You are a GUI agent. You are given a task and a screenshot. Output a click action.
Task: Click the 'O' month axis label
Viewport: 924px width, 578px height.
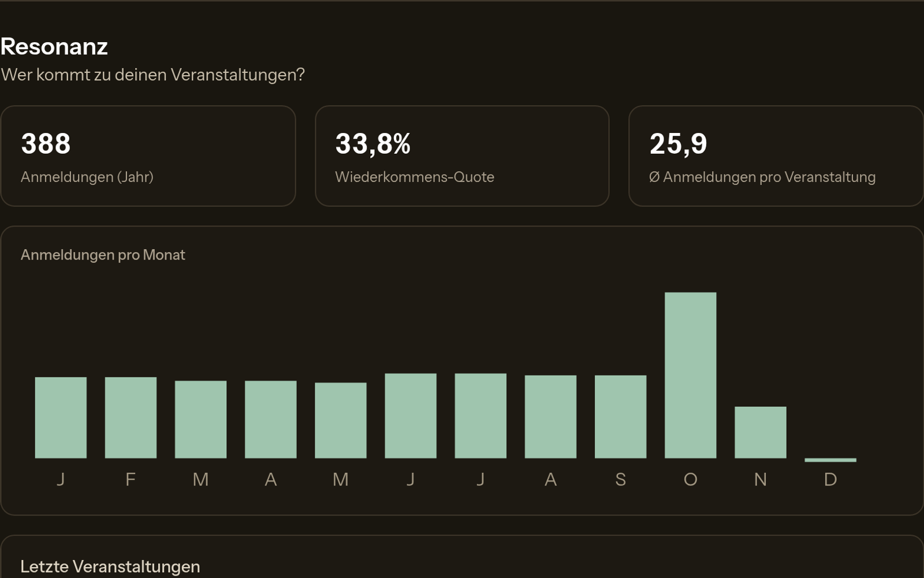coord(690,479)
